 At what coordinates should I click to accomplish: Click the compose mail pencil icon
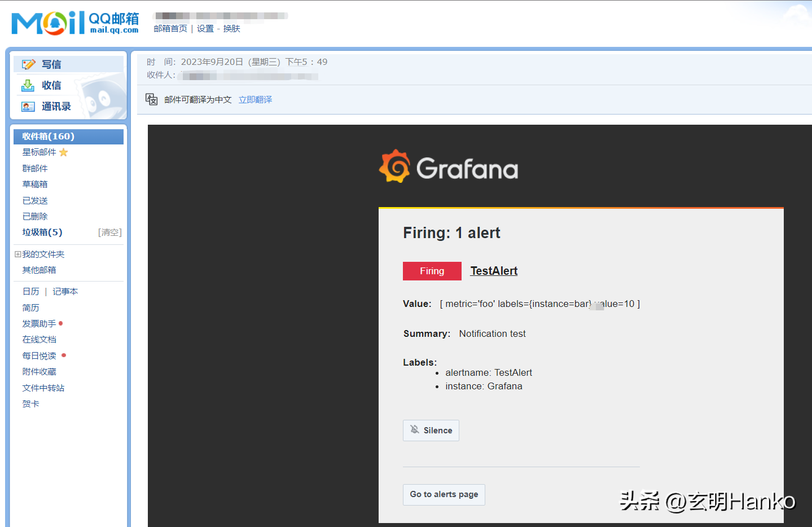click(x=28, y=64)
